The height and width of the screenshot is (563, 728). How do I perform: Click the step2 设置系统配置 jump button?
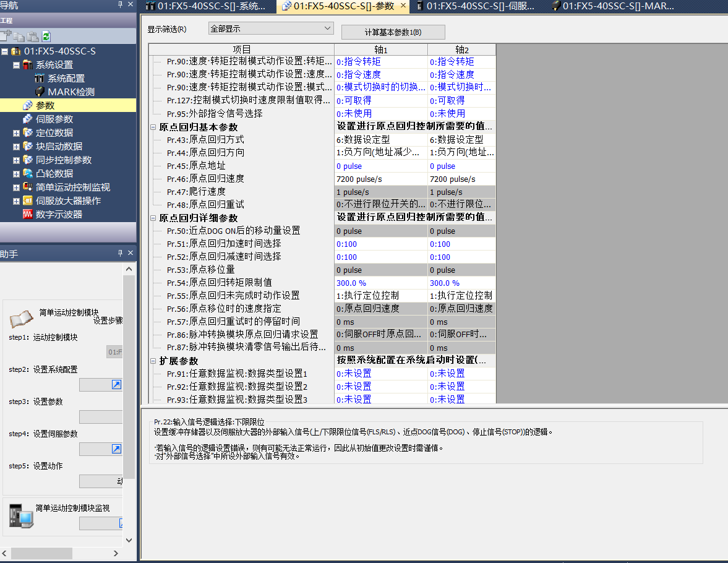point(116,385)
